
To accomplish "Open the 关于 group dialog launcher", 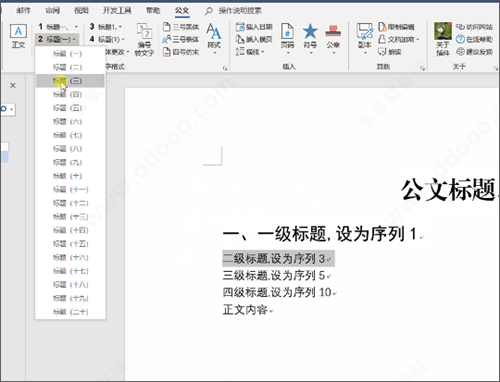I will point(496,68).
